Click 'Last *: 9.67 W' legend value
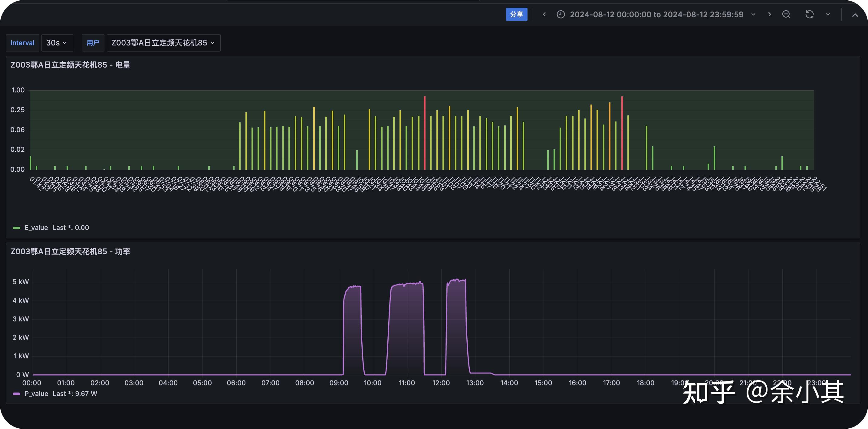Image resolution: width=868 pixels, height=429 pixels. pos(75,394)
